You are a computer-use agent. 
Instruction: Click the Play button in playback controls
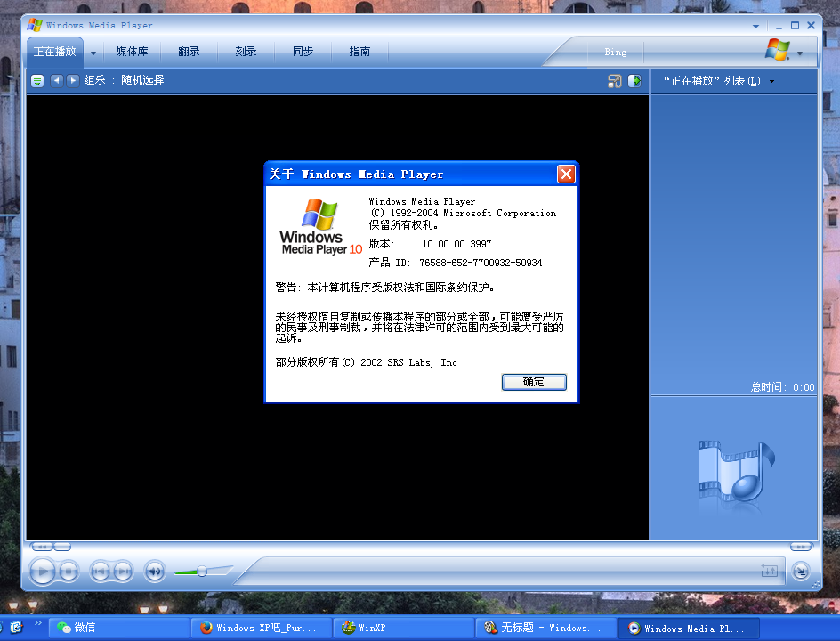click(42, 571)
